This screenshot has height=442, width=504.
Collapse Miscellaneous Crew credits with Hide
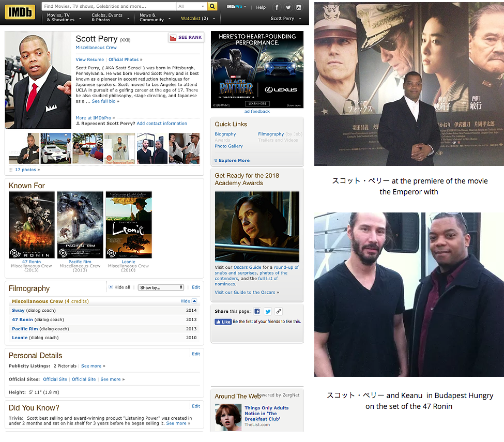coord(188,301)
